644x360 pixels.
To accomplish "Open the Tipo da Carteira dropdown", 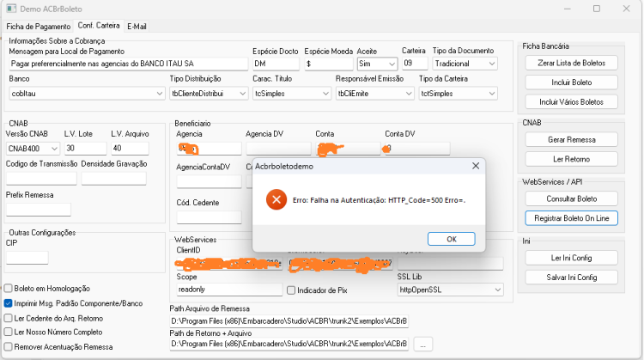I will point(458,94).
